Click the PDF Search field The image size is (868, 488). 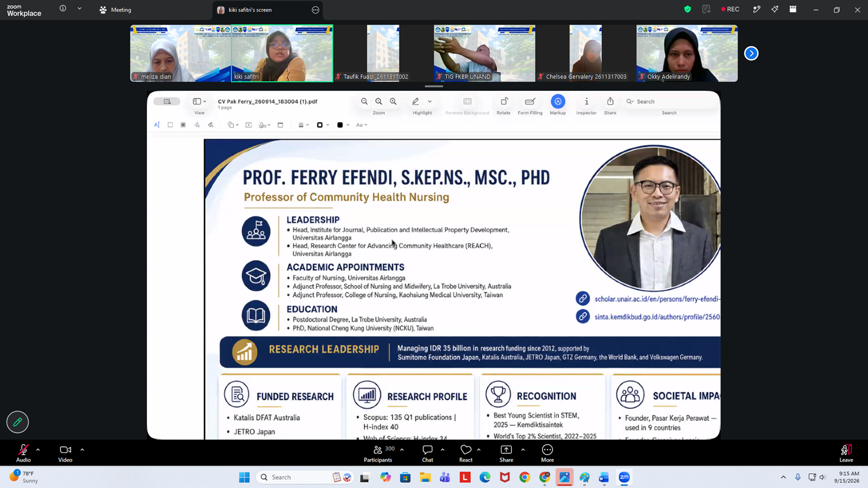point(670,102)
